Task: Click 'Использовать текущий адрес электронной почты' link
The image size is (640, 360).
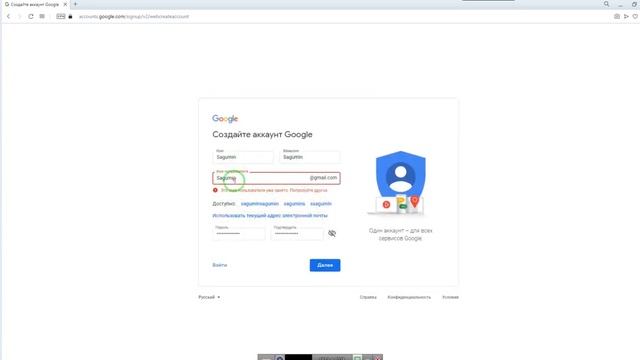Action: [x=270, y=216]
